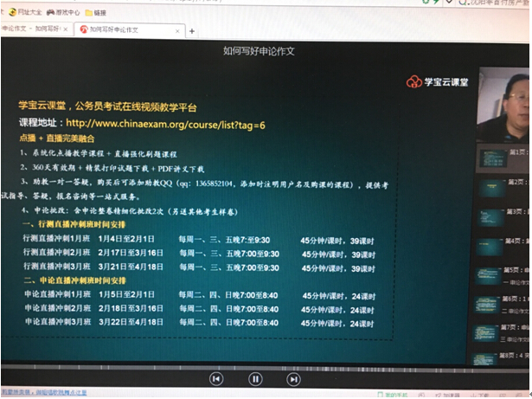Open the 网址大全 bookmark

25,12
